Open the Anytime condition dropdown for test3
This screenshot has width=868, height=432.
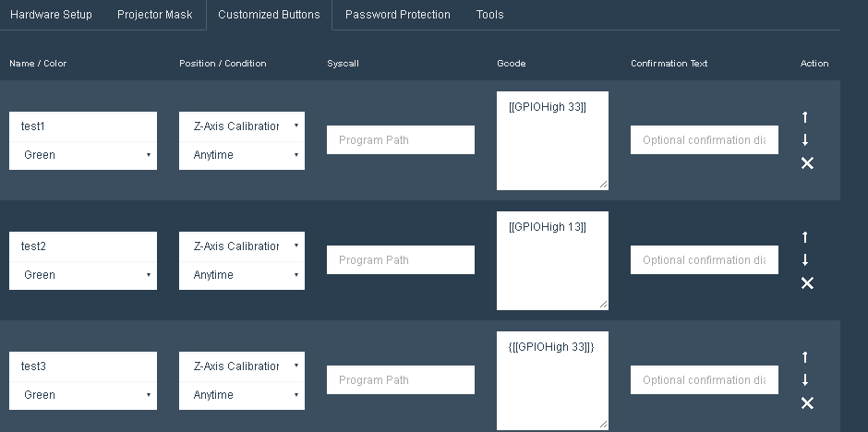tap(242, 395)
